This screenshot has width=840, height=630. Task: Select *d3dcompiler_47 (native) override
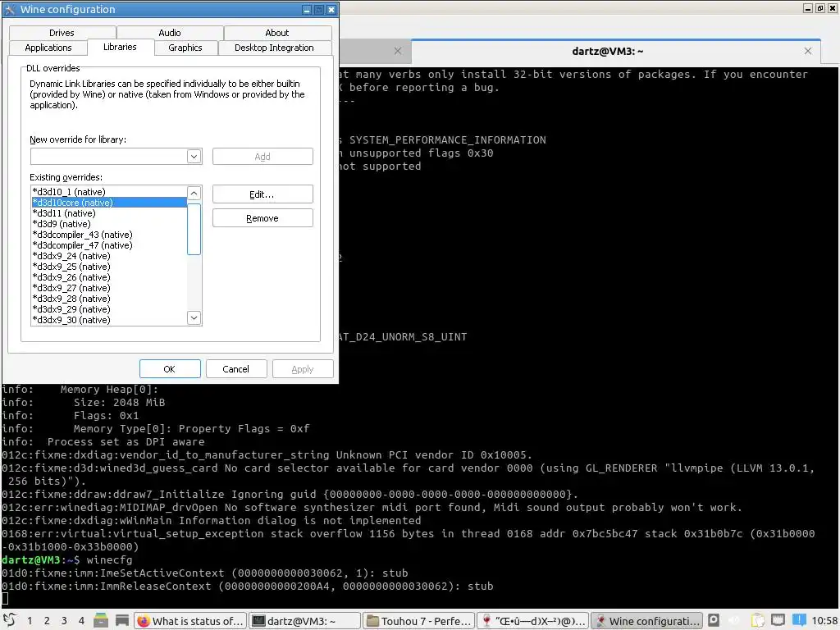point(109,245)
